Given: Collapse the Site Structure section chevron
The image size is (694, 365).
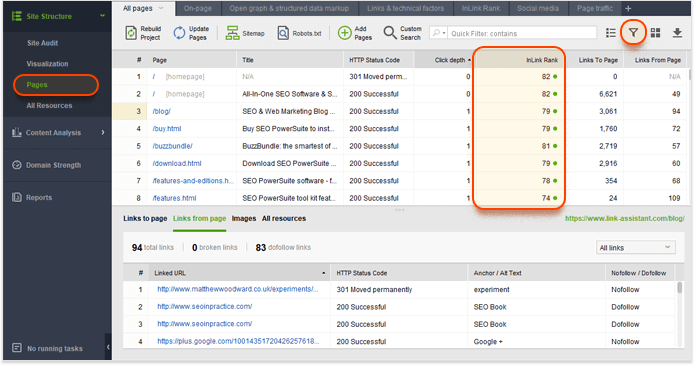Looking at the screenshot, I should (102, 16).
